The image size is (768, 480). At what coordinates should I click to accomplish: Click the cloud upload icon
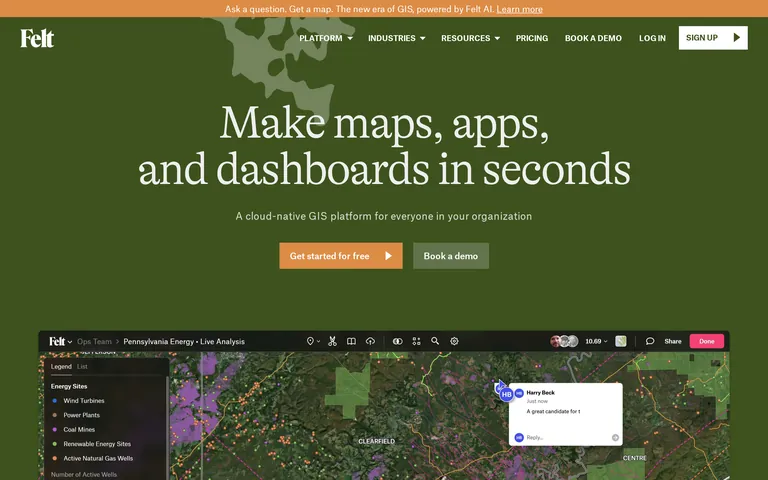370,341
